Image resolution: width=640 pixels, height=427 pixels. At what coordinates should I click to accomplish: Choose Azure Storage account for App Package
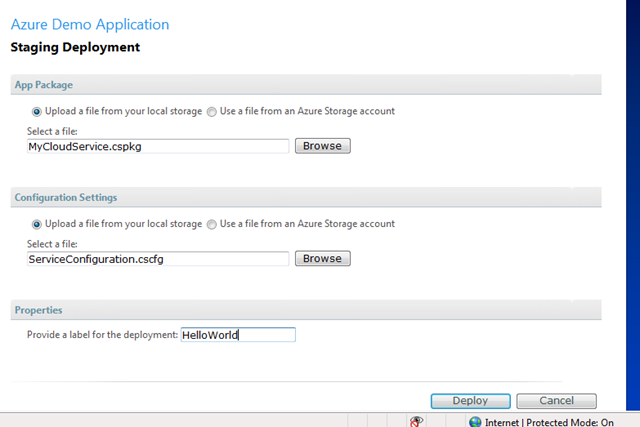[x=211, y=111]
